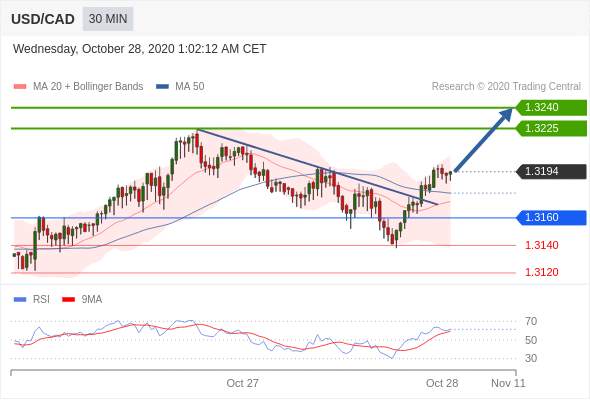Click the RSI 50 axis label
The image size is (590, 400).
click(531, 340)
